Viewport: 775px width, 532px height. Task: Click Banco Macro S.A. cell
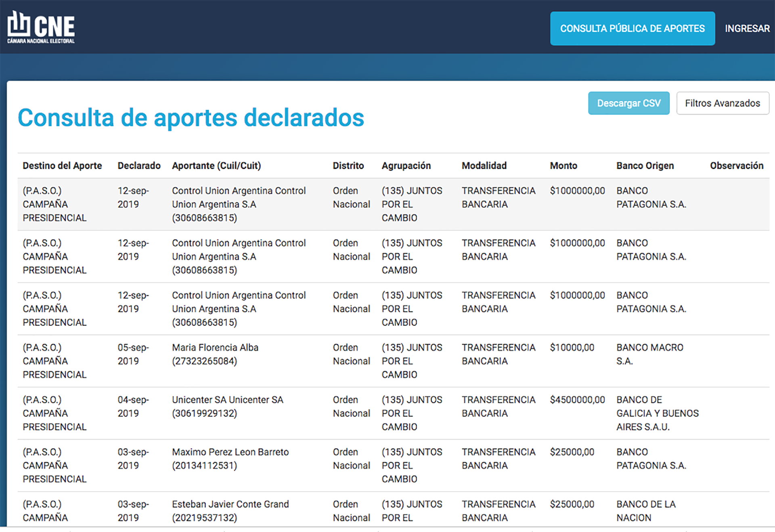650,354
